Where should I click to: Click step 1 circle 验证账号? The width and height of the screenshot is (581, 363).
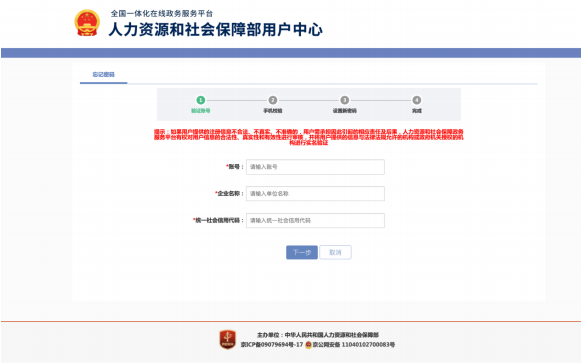200,100
